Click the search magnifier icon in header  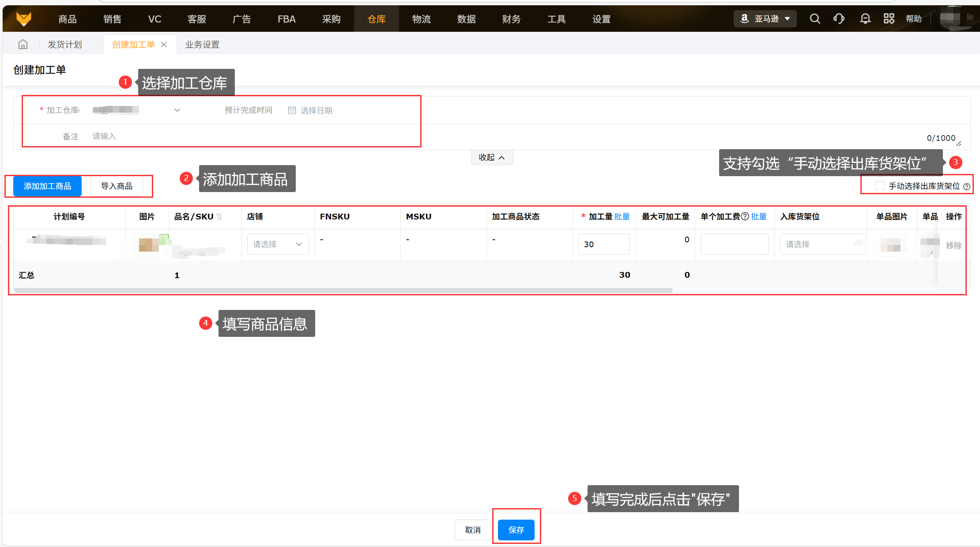[x=815, y=19]
